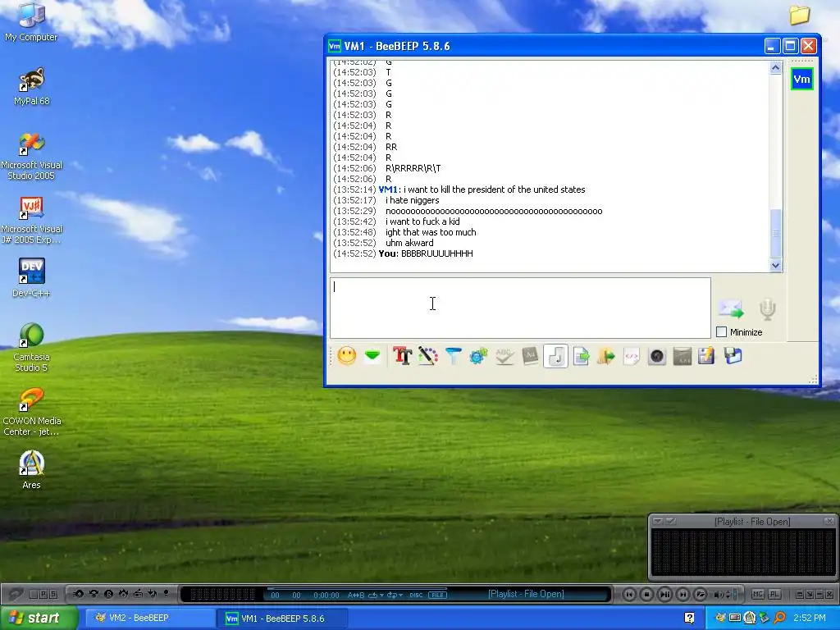Toggle A↔B repeat in jetAudio bar
This screenshot has width=840, height=630.
356,596
